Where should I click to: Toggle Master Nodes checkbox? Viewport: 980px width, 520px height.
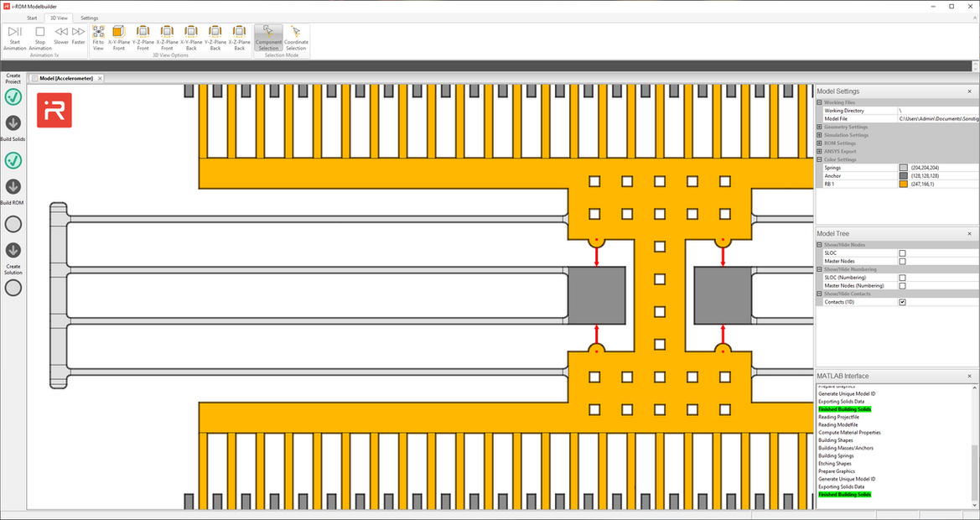coord(902,261)
